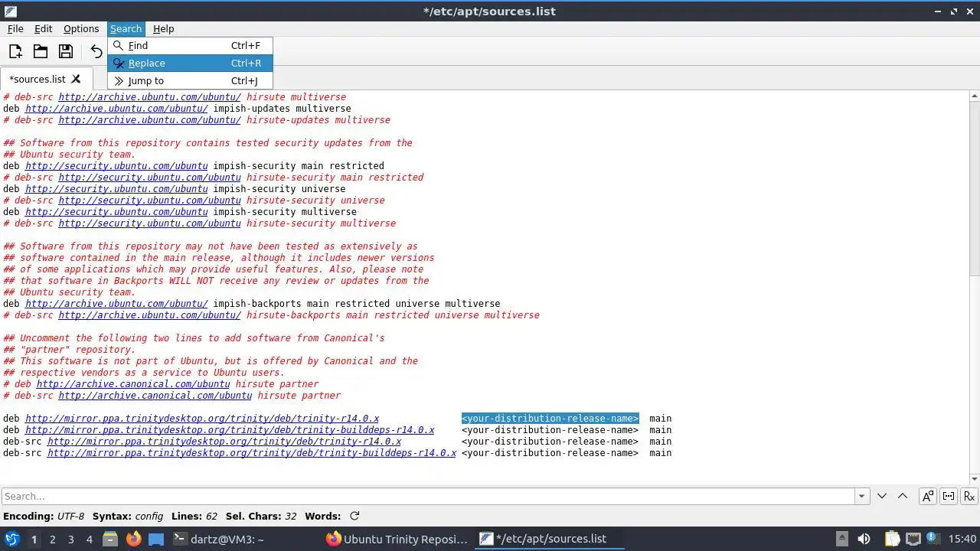Click the highlighted <your-distribution-release-name> text

click(x=550, y=418)
